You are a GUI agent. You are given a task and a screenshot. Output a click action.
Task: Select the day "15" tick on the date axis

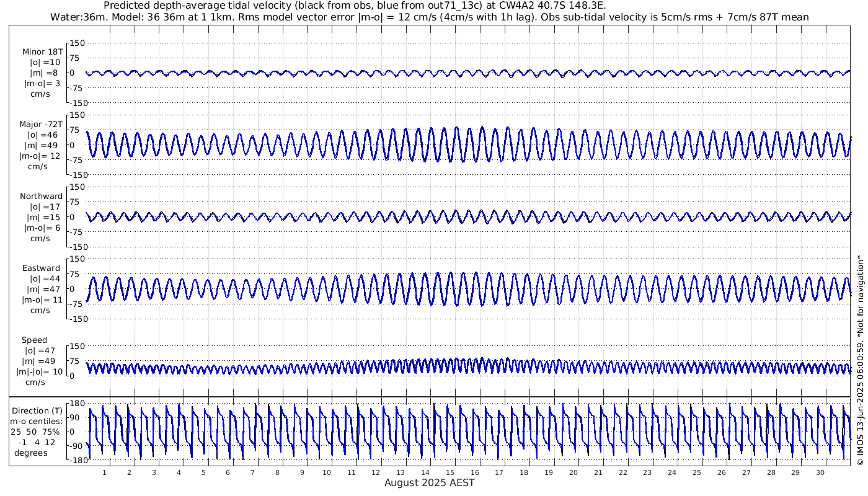click(x=450, y=472)
